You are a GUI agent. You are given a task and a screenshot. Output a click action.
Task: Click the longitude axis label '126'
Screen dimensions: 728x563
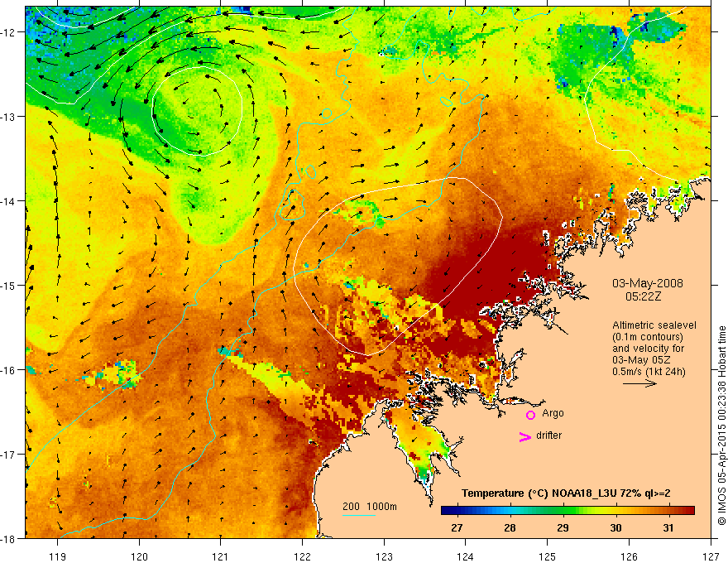click(x=629, y=556)
